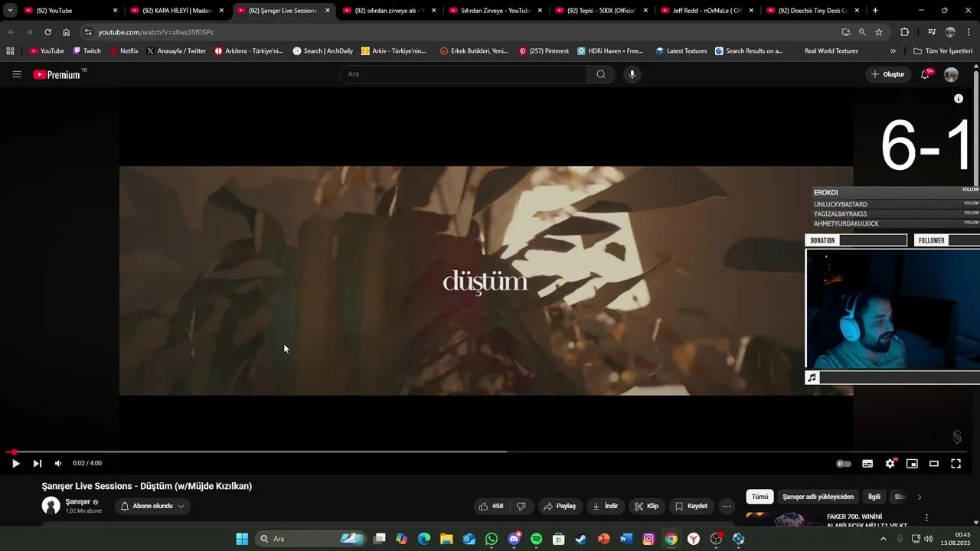Open WhatsApp from taskbar
This screenshot has width=980, height=551.
492,539
